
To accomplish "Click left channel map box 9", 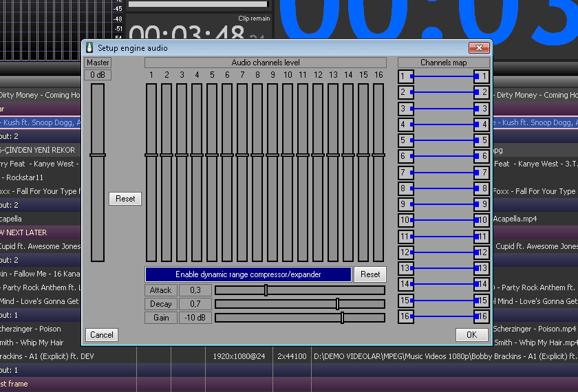I will coord(405,204).
